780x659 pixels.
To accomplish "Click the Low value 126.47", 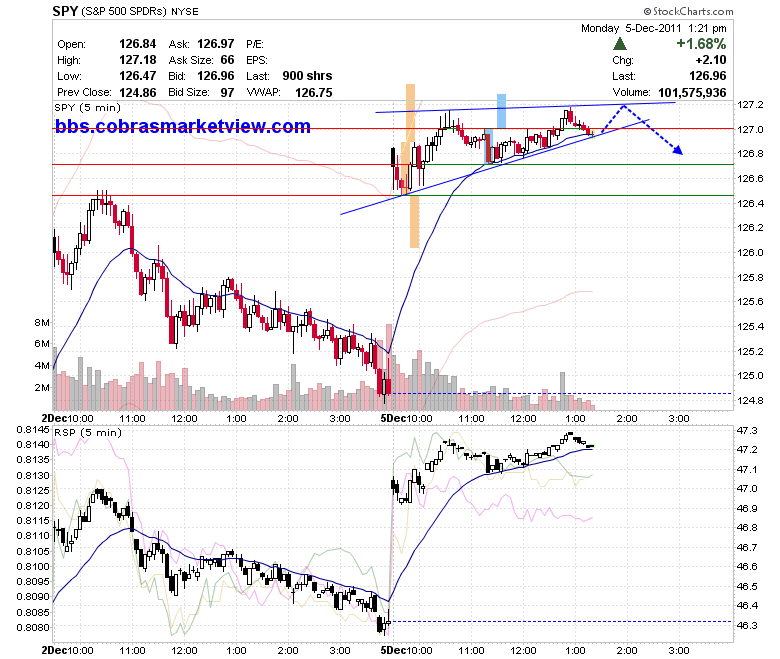I will pyautogui.click(x=137, y=76).
